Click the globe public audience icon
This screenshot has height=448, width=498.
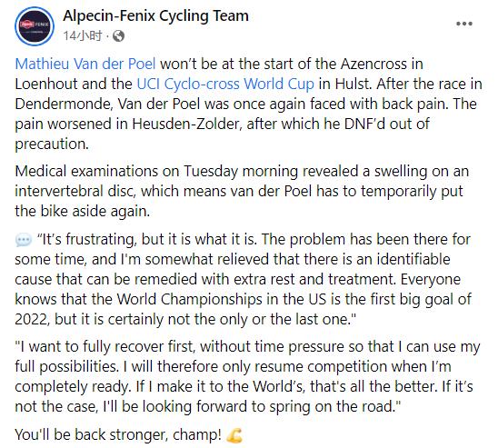pyautogui.click(x=118, y=35)
